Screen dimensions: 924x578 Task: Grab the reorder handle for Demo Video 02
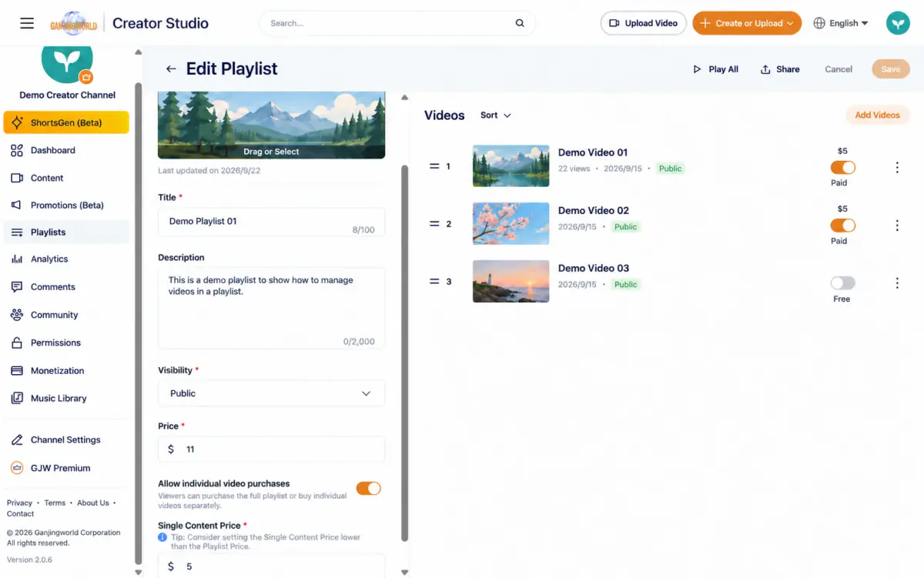(434, 224)
